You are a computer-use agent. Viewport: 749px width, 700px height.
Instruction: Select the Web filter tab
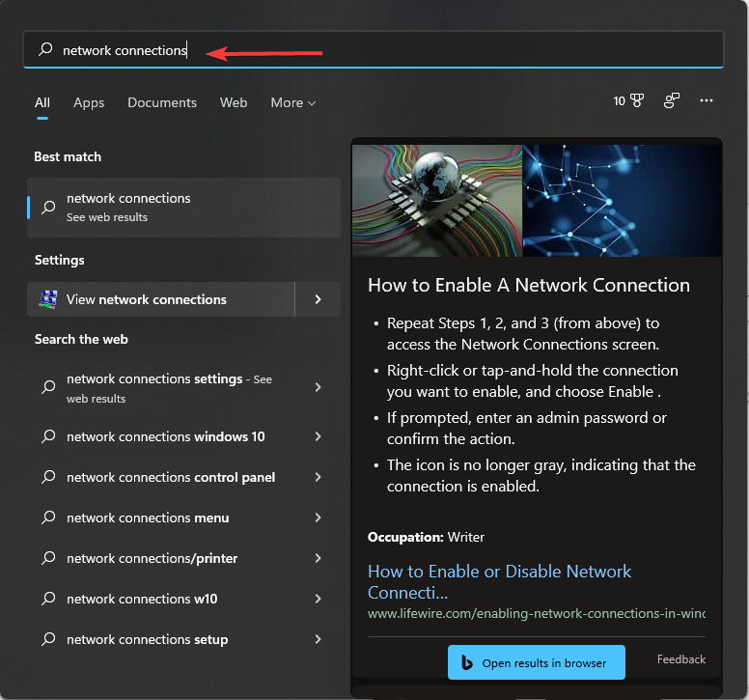click(234, 102)
